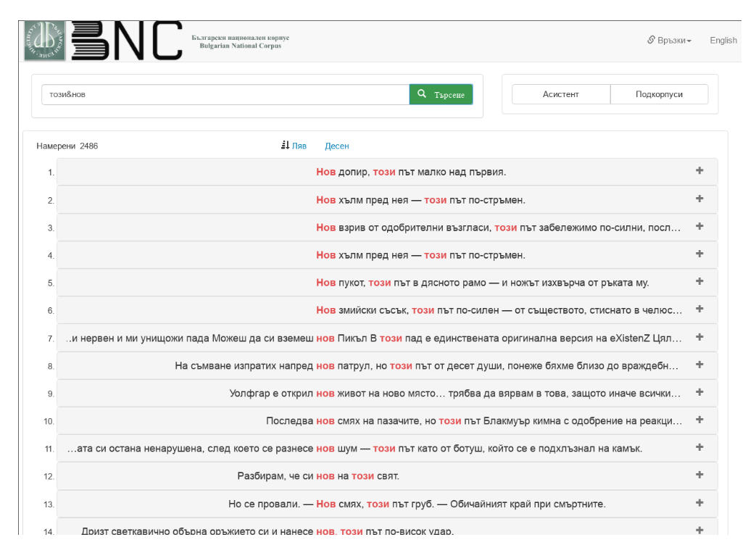Expand result 1 with plus icon
756x545 pixels.
pos(699,170)
